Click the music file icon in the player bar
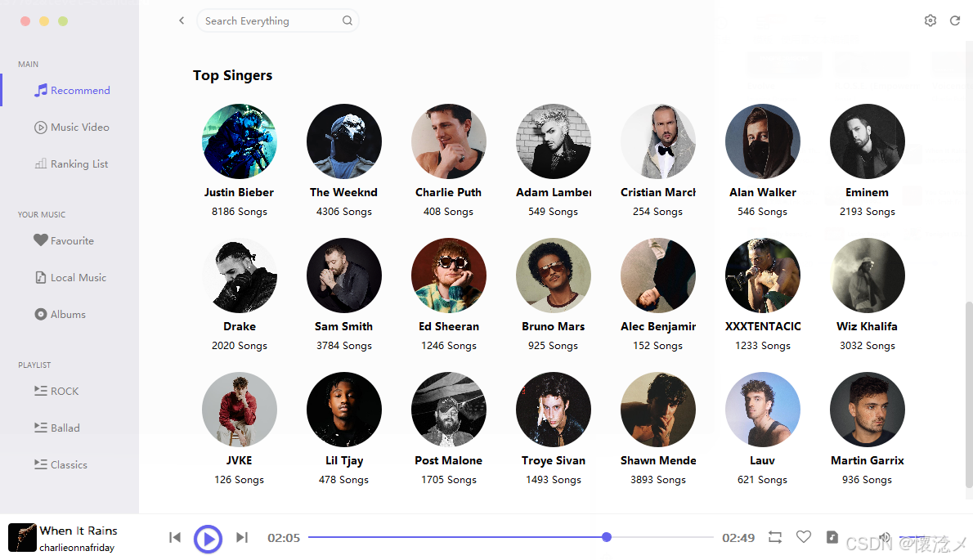 pos(832,537)
